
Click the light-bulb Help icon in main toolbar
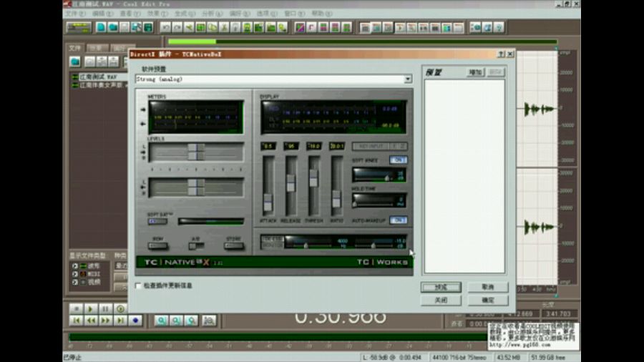[x=499, y=27]
